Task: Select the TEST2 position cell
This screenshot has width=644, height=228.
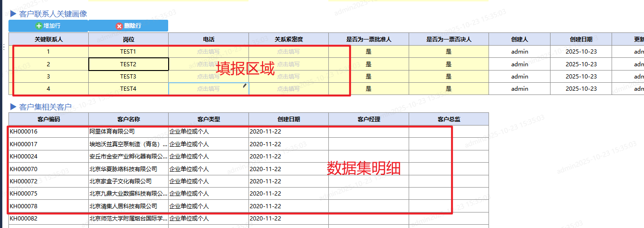Action: click(x=129, y=64)
